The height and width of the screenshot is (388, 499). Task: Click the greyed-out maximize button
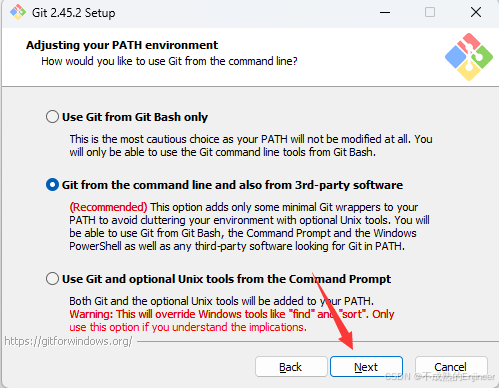tap(430, 12)
